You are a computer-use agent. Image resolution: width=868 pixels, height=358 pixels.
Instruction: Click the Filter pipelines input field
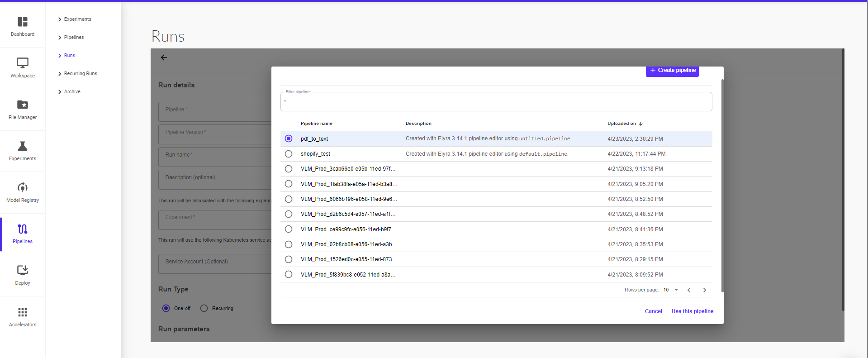click(496, 101)
